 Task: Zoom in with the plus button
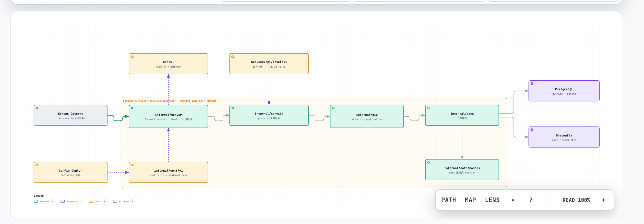click(604, 200)
